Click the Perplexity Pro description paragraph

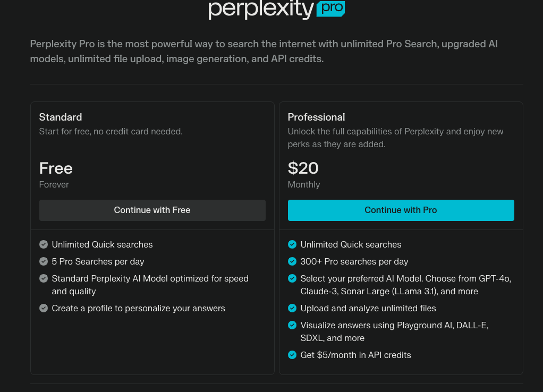[264, 51]
